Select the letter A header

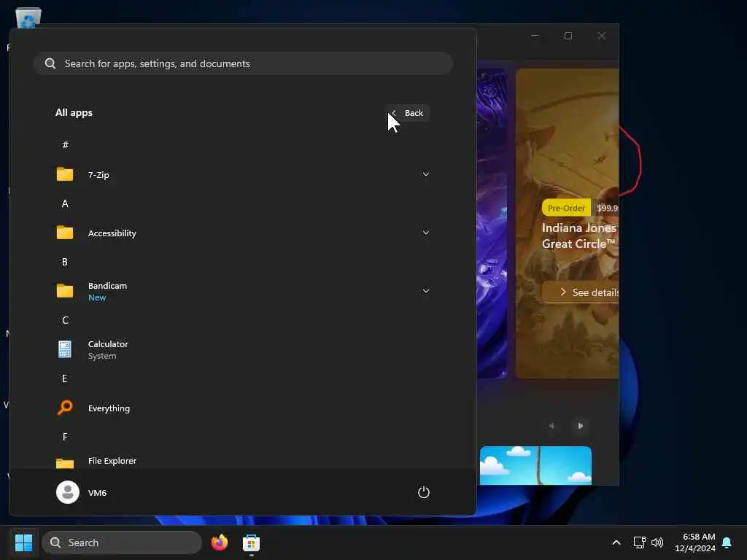(65, 204)
